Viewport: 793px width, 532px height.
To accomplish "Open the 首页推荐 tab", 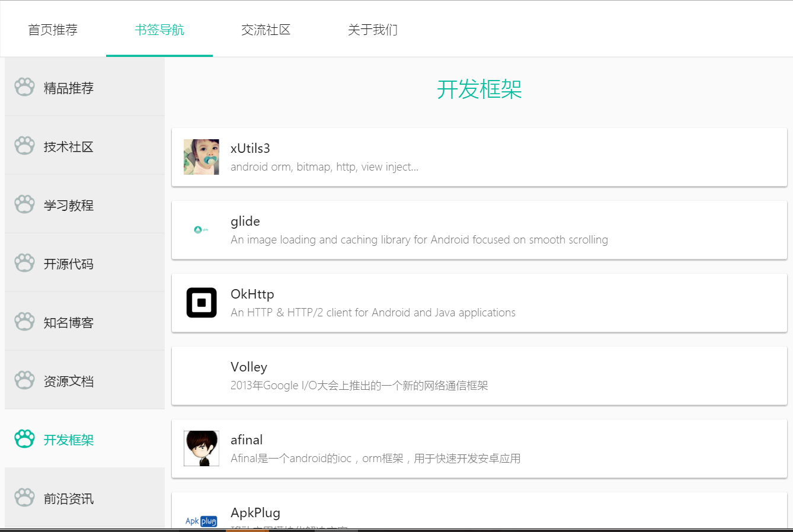I will (x=53, y=30).
